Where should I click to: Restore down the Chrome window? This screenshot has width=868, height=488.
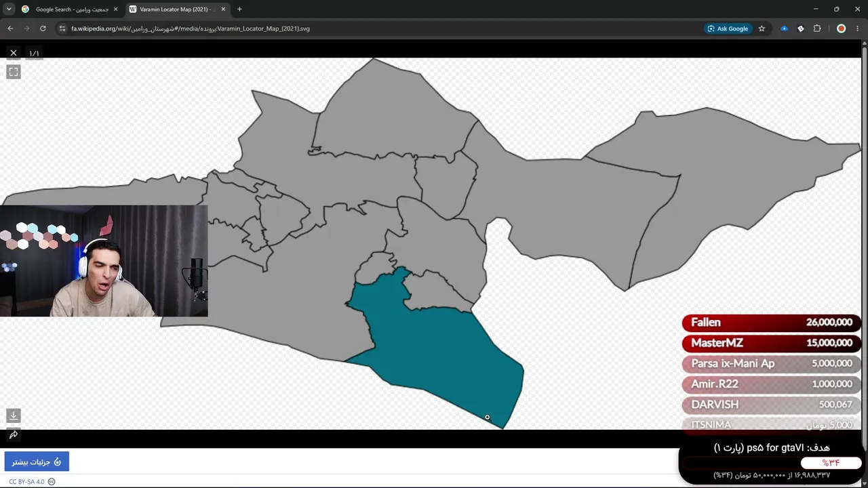point(837,9)
